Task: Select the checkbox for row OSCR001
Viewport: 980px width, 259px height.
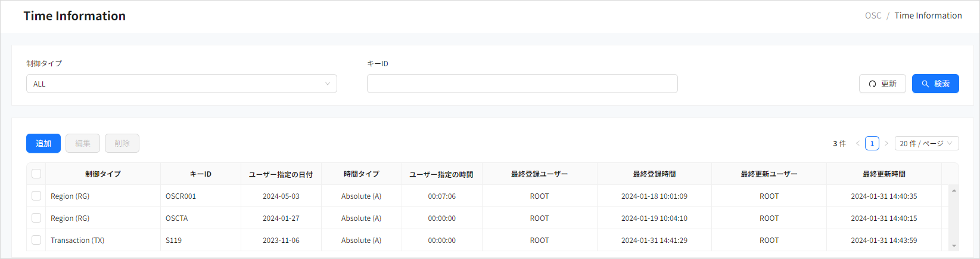Action: [36, 196]
